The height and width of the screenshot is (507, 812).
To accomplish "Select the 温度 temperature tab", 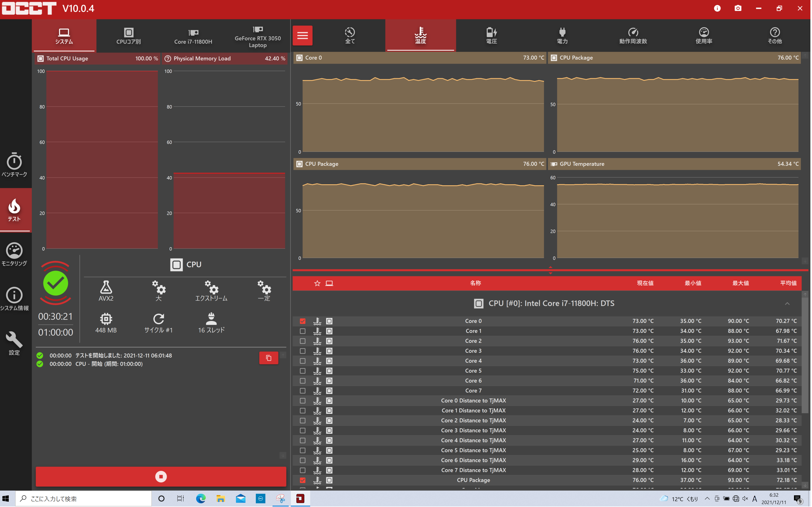I will 420,36.
